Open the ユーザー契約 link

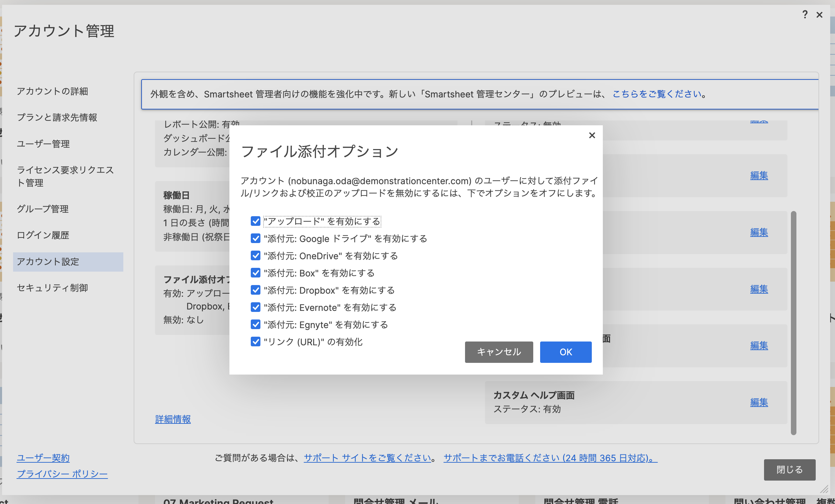(43, 458)
